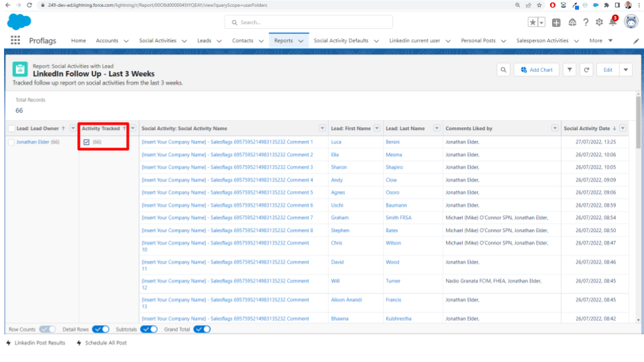Refresh the report with the reload icon
The width and height of the screenshot is (644, 362).
tap(586, 70)
